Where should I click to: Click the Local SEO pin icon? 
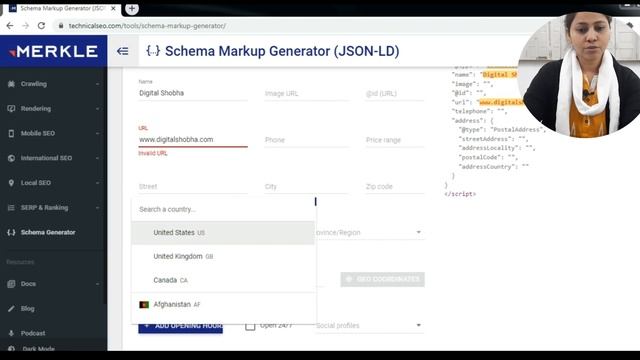11,183
